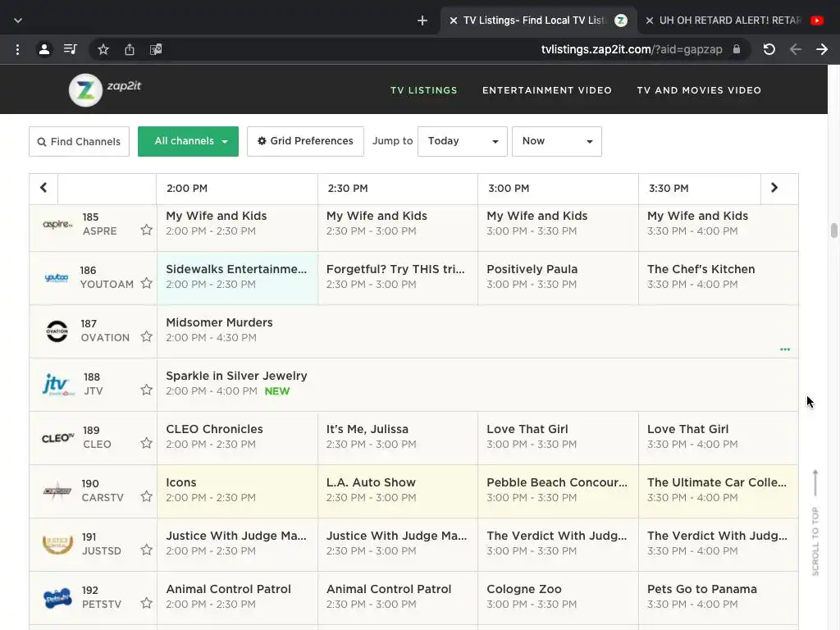
Task: Open the Today day dropdown
Action: 463,141
